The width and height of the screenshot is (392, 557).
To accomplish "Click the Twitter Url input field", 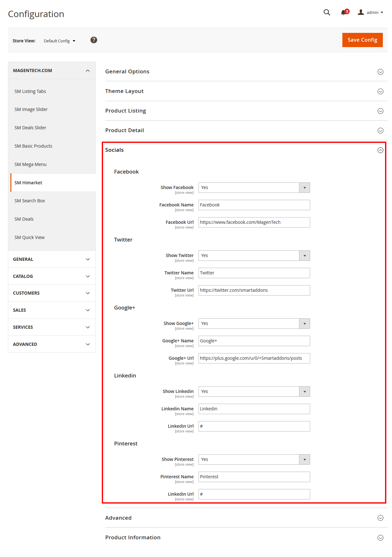I will pyautogui.click(x=254, y=290).
